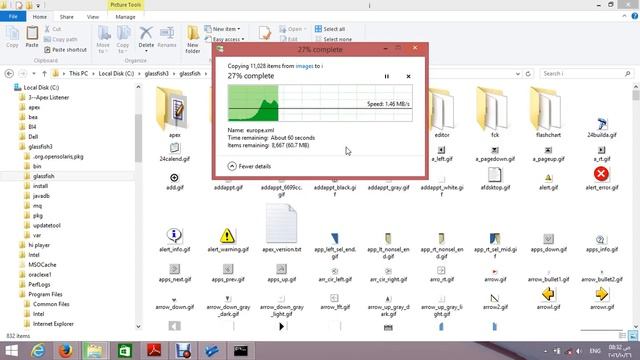Go back with the navigation arrow

[9, 73]
